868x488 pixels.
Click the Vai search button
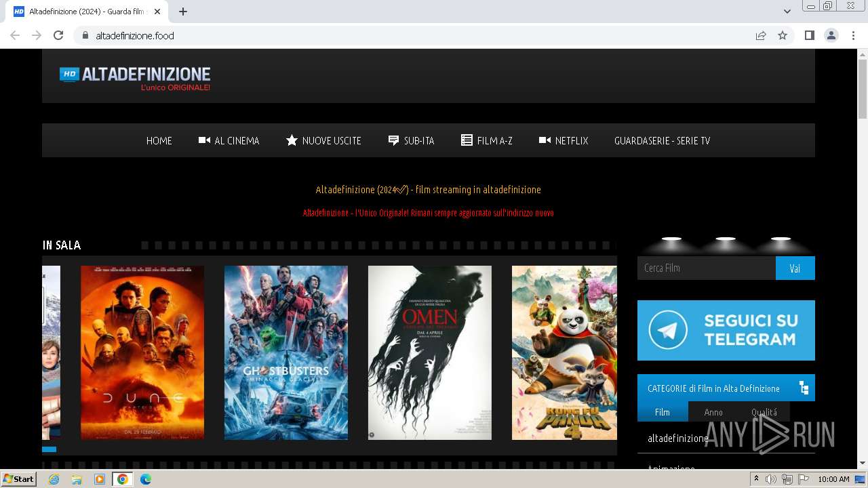[795, 268]
